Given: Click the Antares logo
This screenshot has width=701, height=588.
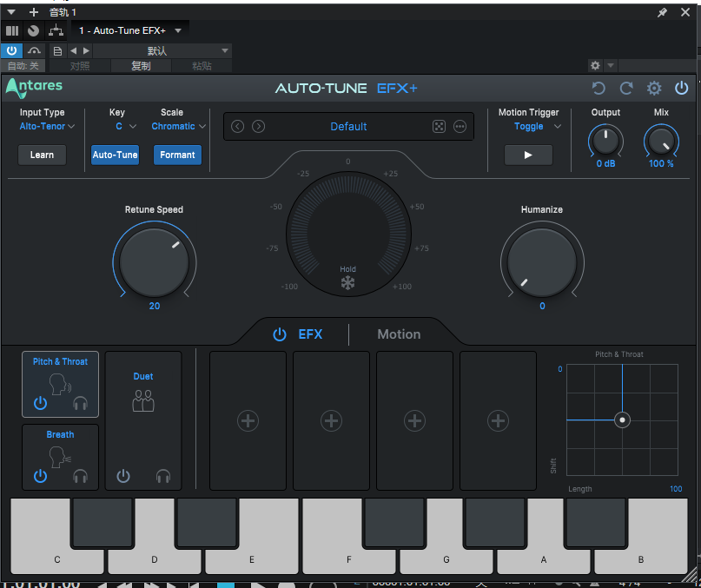Looking at the screenshot, I should [34, 88].
